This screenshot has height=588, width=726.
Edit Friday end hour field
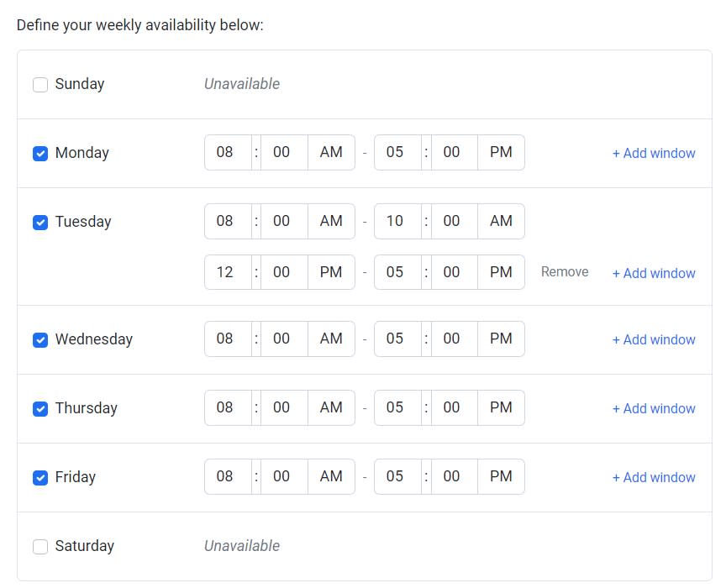(397, 476)
